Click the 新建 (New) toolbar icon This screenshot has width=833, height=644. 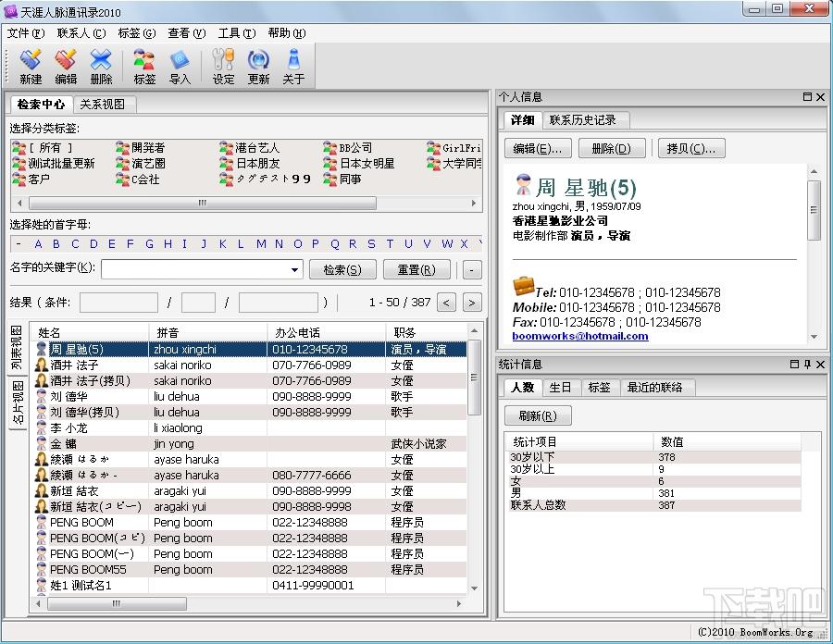(31, 67)
